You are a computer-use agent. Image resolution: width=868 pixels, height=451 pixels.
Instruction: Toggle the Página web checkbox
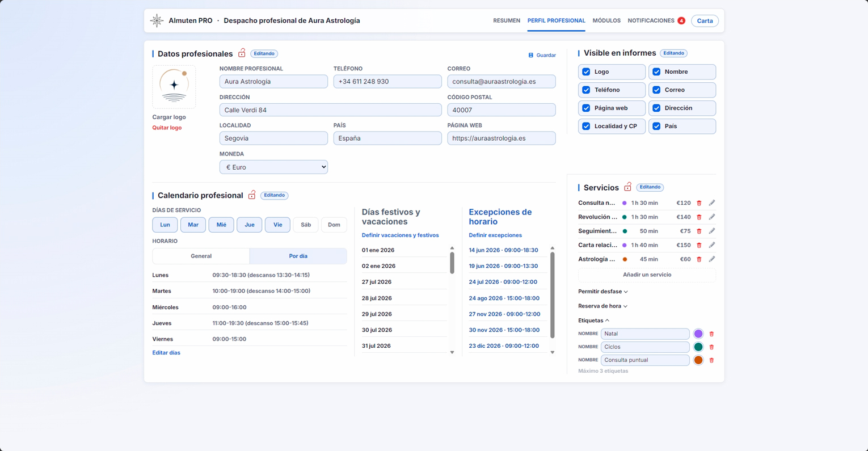tap(586, 108)
